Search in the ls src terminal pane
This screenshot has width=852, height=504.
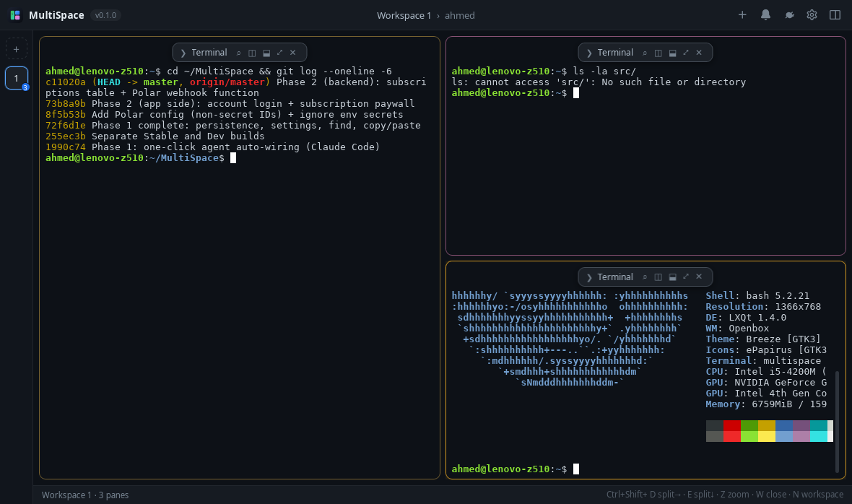[x=645, y=53]
